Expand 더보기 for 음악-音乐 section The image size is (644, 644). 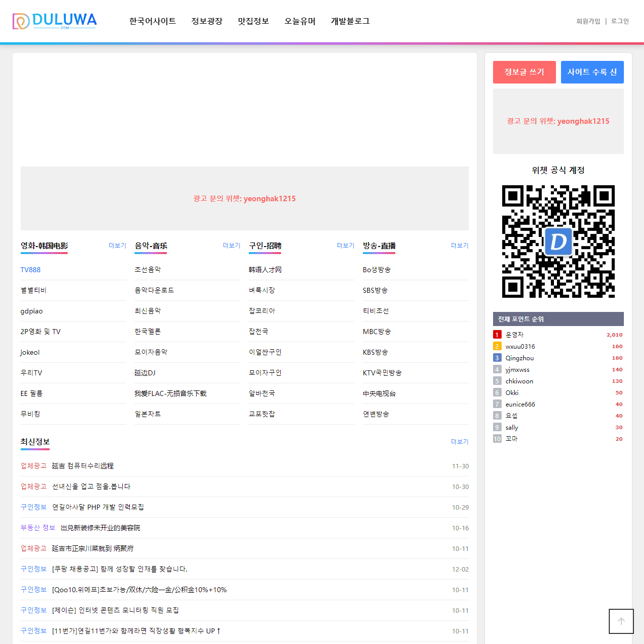pos(231,246)
